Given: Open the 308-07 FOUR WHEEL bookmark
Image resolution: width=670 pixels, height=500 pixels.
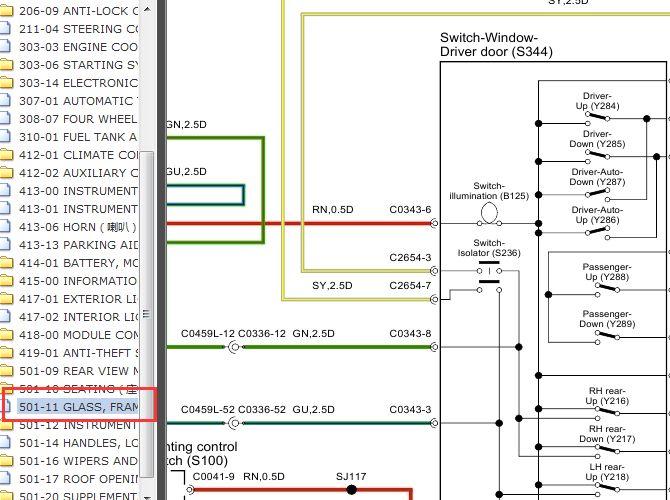Looking at the screenshot, I should tap(78, 118).
